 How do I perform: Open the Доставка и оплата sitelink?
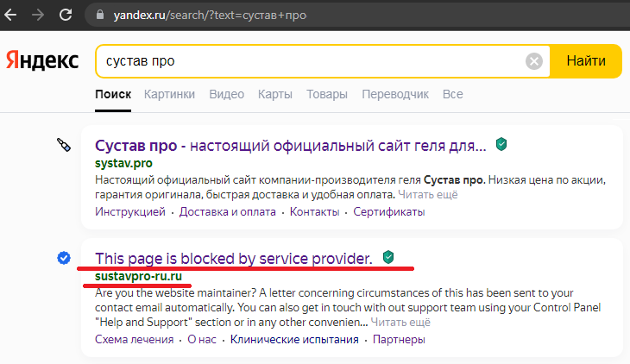point(228,211)
